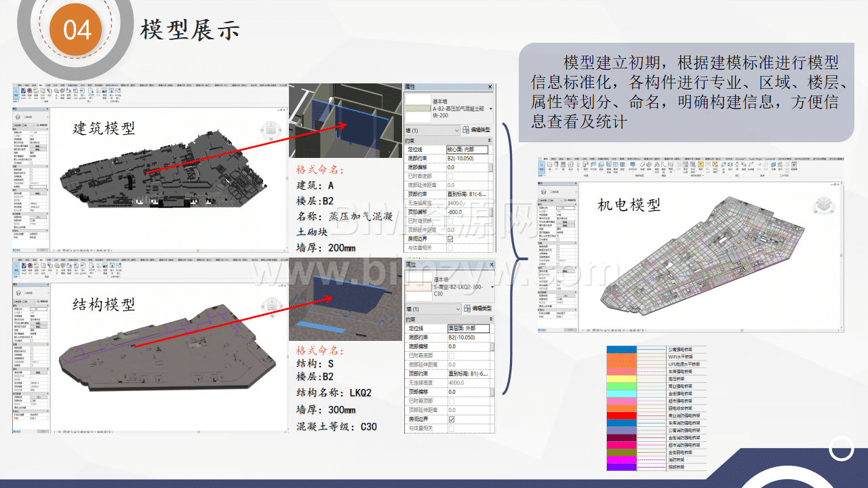Select the Model Group tool in MEP ribbon
868x488 pixels.
click(x=670, y=167)
